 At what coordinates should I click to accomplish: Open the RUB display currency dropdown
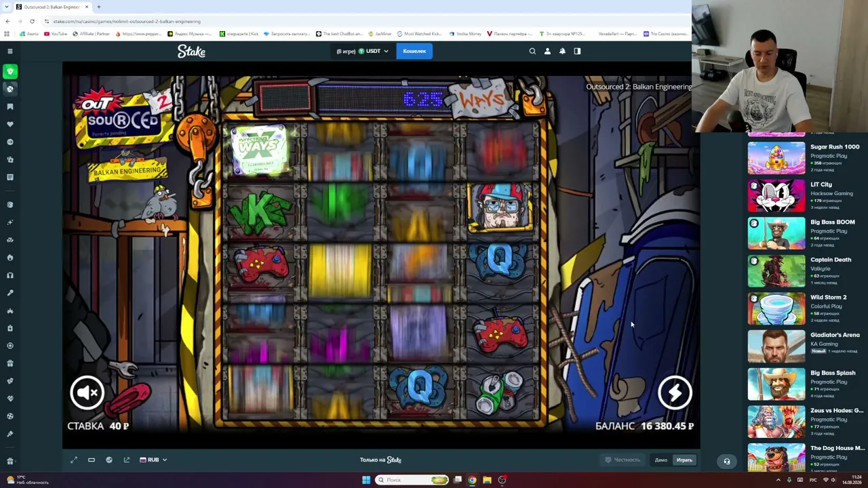tap(153, 460)
